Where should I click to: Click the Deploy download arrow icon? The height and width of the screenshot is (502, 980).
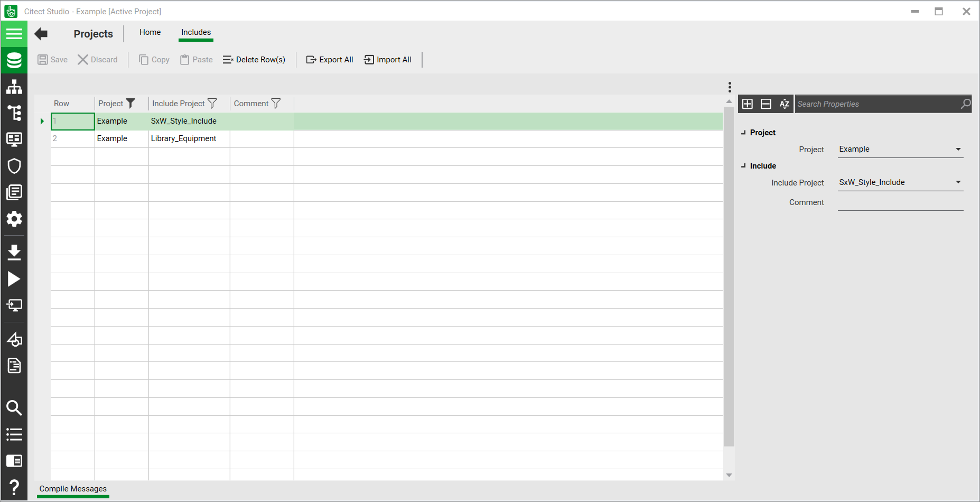(14, 253)
